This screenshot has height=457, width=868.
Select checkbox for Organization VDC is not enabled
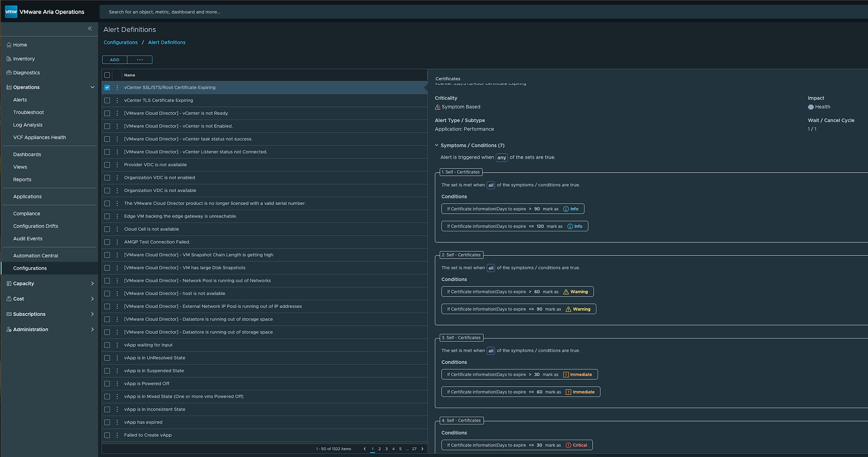tap(107, 178)
